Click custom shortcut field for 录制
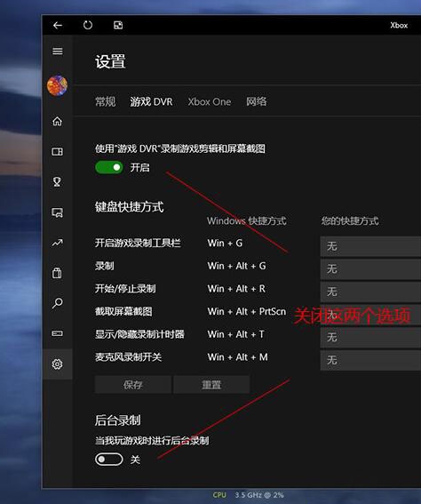 [370, 268]
